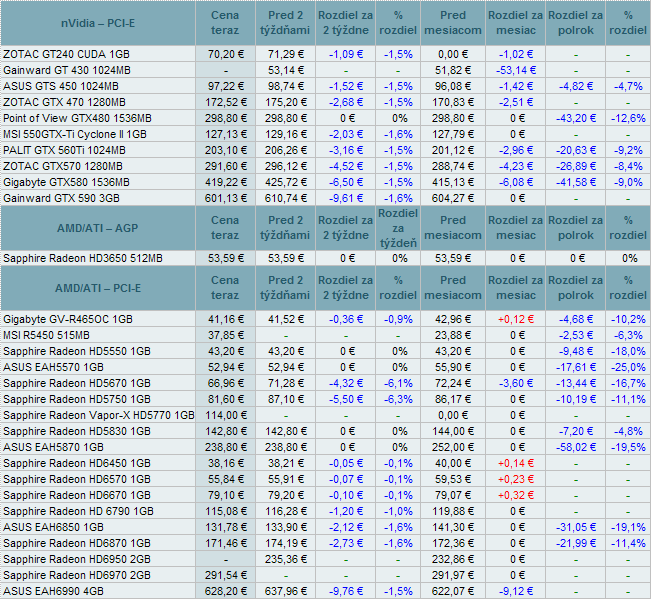Click the '70,20 €' current price cell
Viewport: 651px width, 599px height.
[226, 54]
